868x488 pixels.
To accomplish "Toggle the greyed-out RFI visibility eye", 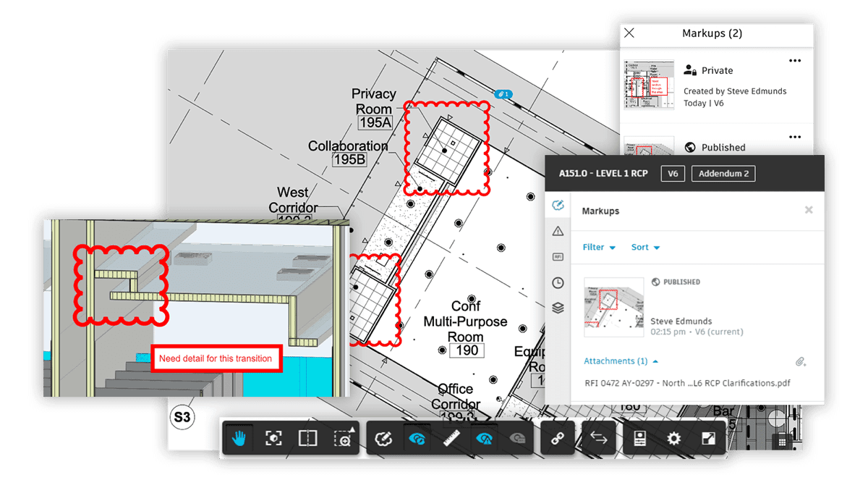I will pyautogui.click(x=517, y=439).
